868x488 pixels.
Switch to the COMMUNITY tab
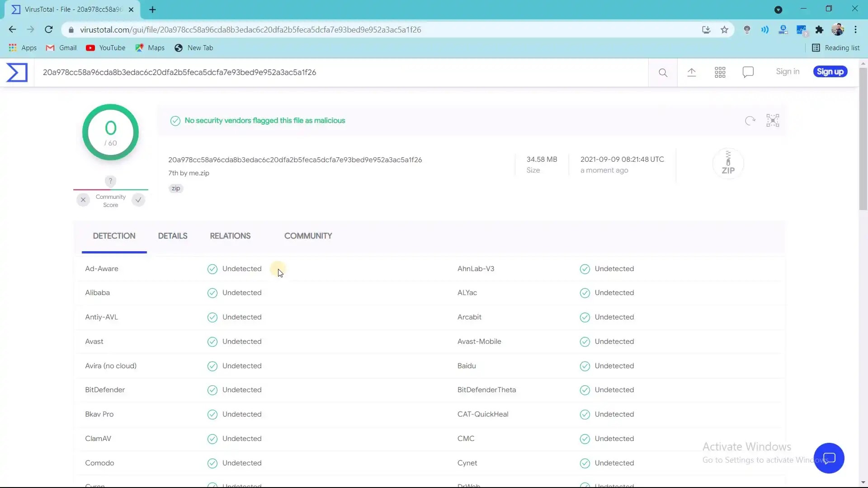[x=308, y=236]
